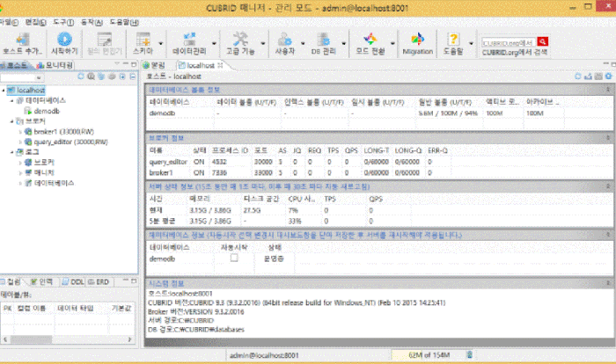The height and width of the screenshot is (364, 616).
Task: Switch to the 호스트 tab
Action: 14,65
